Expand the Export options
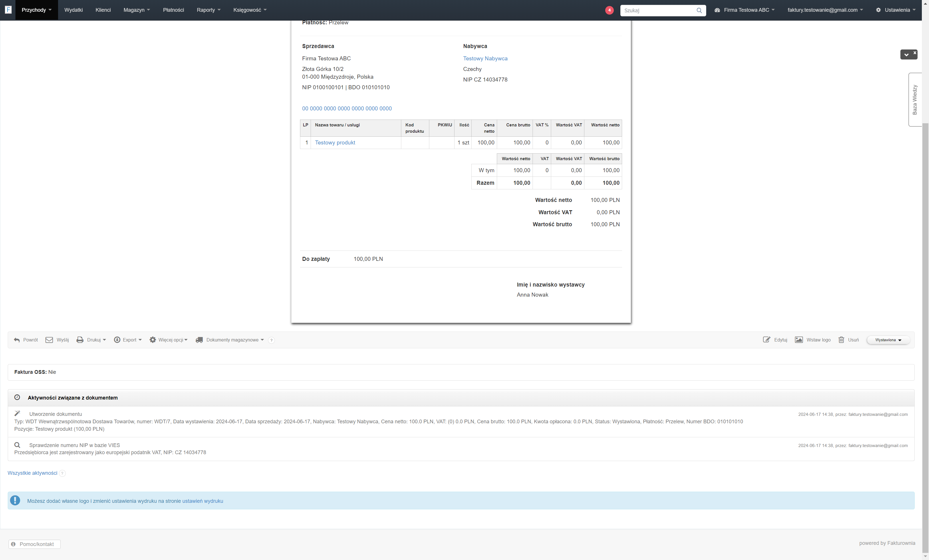The height and width of the screenshot is (560, 929). tap(140, 340)
